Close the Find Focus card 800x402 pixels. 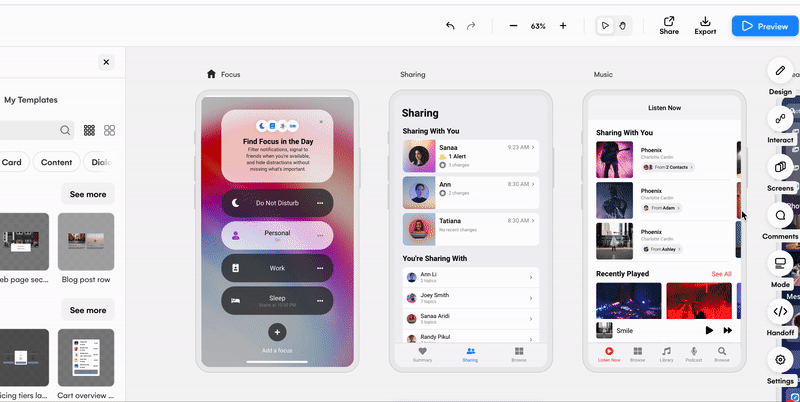(321, 122)
